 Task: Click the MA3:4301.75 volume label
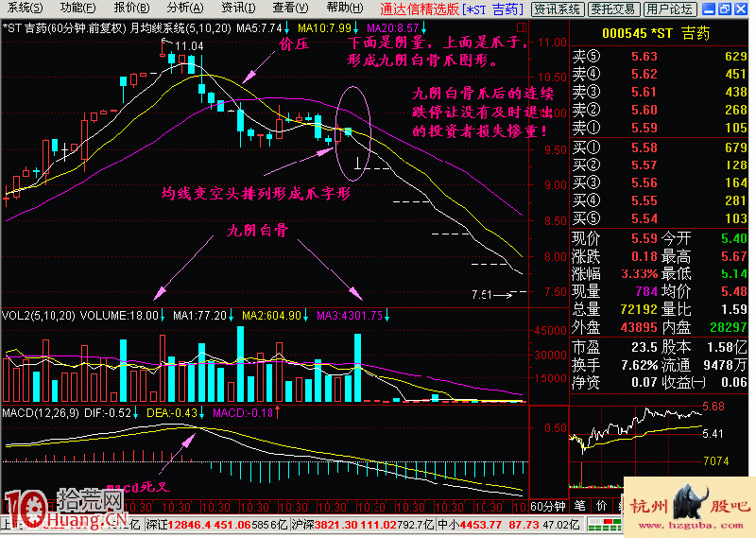click(x=350, y=316)
